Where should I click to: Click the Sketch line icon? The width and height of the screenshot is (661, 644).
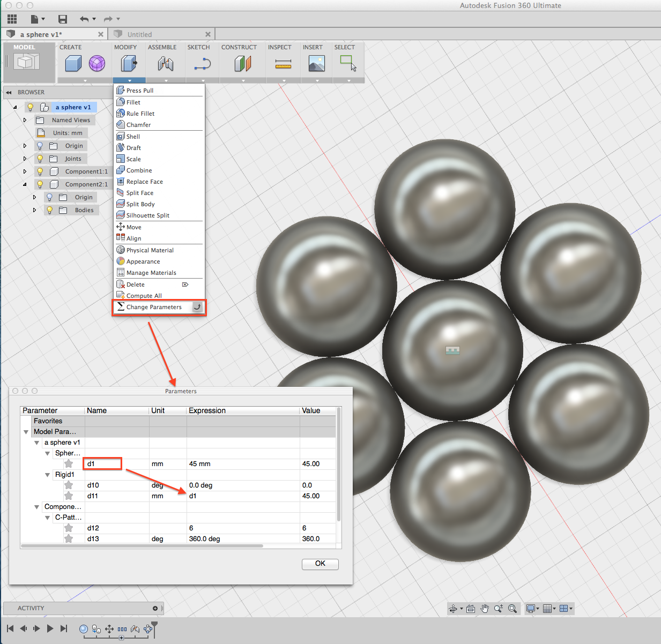pyautogui.click(x=202, y=64)
